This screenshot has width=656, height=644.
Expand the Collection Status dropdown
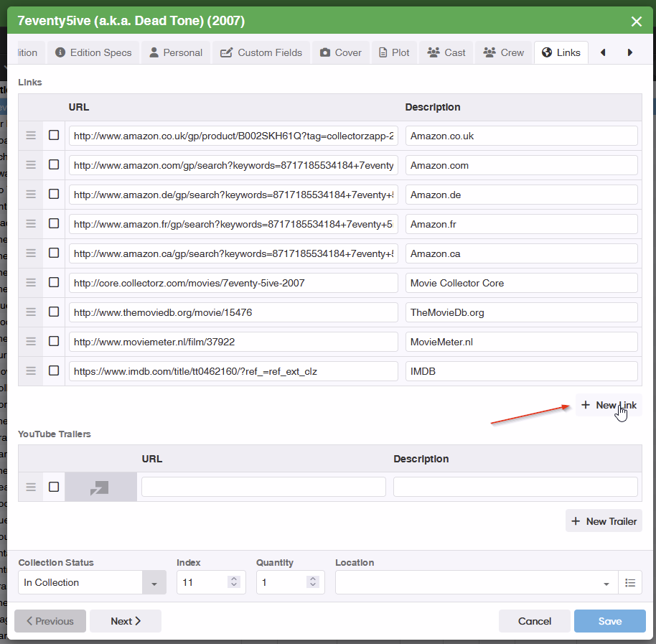pyautogui.click(x=154, y=583)
